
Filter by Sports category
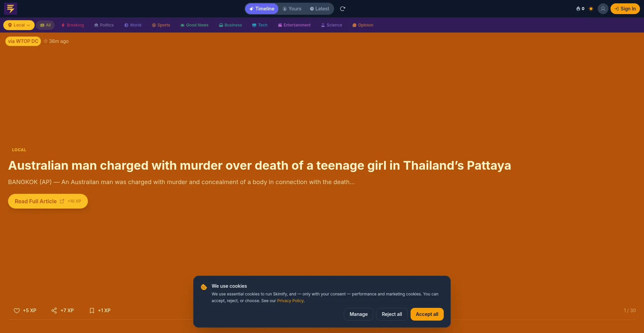[x=161, y=25]
